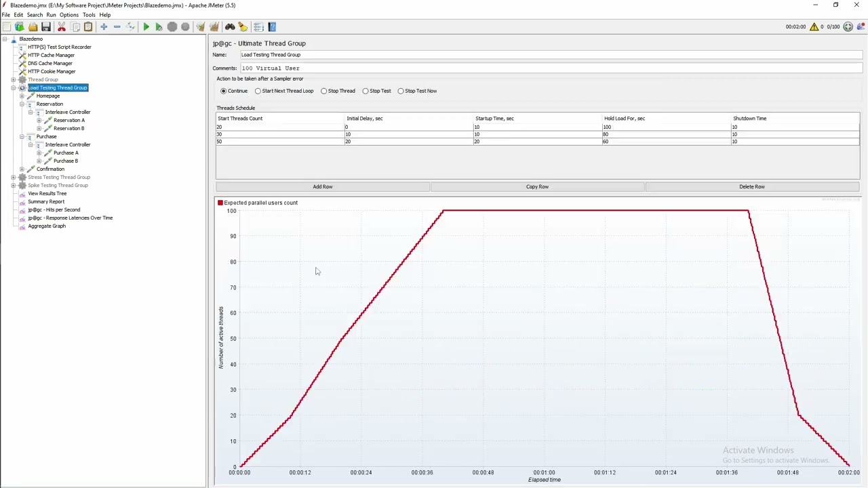
Task: Click the Copy toolbar icon
Action: click(75, 27)
